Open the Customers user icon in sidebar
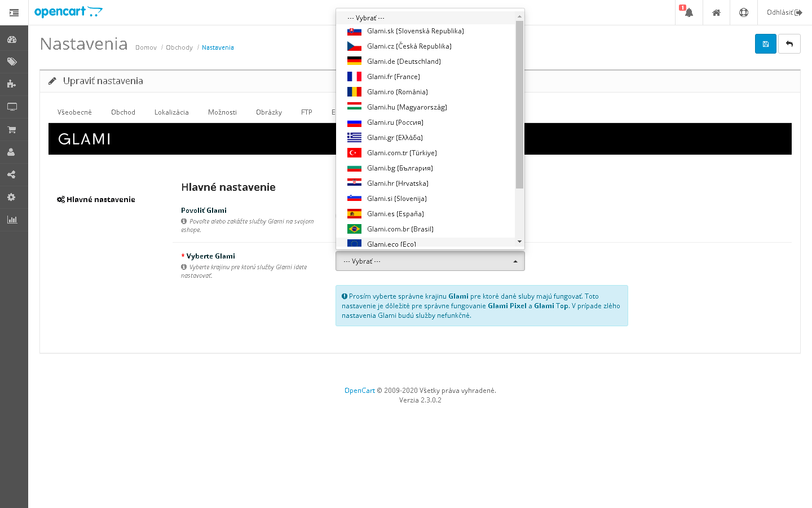 pos(12,152)
